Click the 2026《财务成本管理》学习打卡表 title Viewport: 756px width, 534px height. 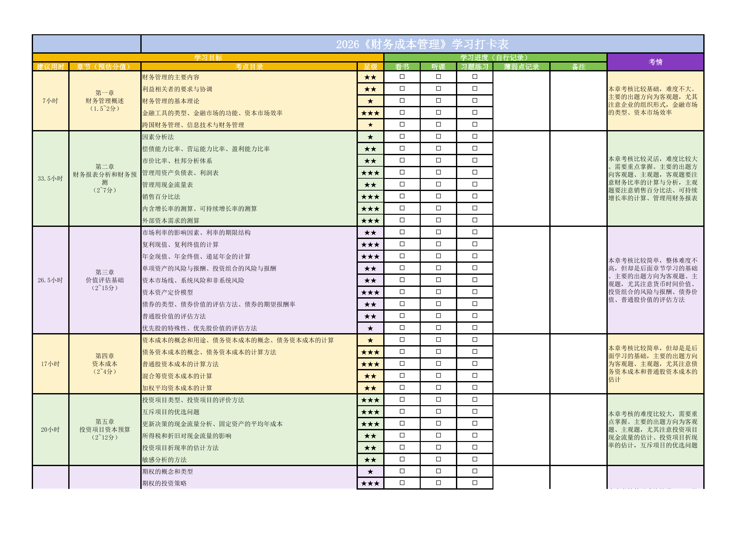tap(422, 44)
